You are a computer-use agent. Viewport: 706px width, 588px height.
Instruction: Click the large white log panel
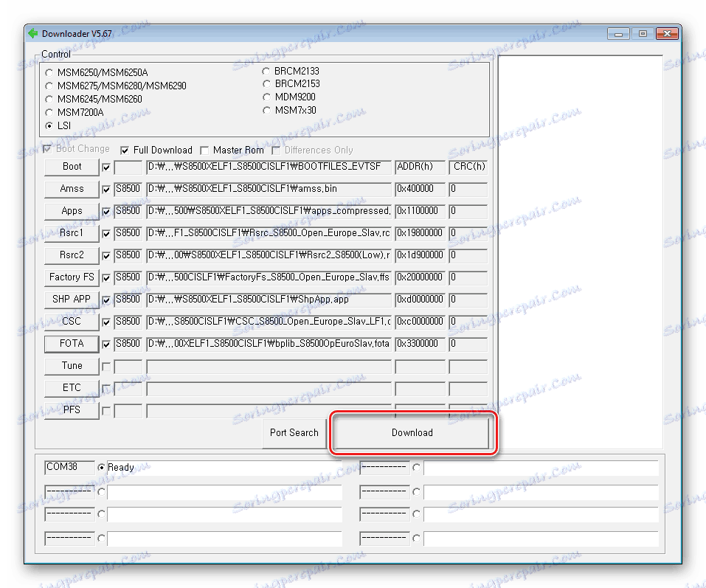580,252
